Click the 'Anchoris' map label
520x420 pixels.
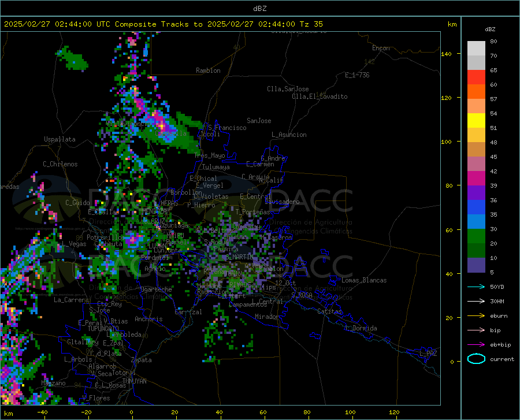pyautogui.click(x=148, y=319)
